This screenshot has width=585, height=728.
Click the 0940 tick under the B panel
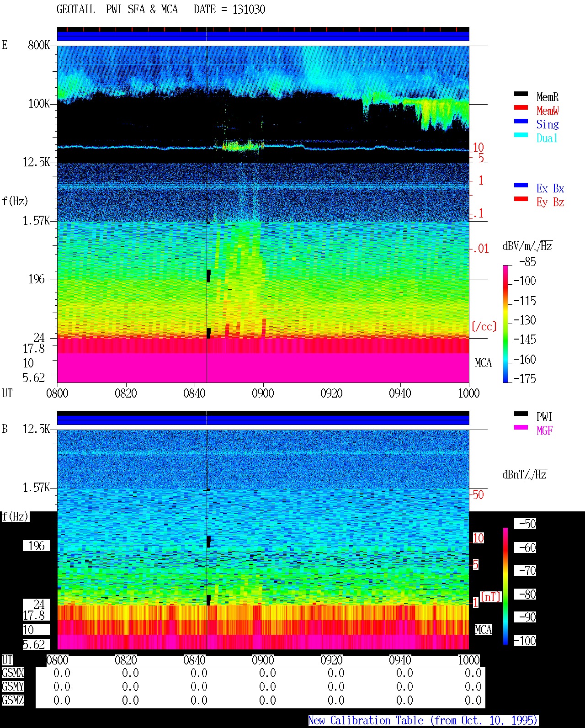click(400, 660)
